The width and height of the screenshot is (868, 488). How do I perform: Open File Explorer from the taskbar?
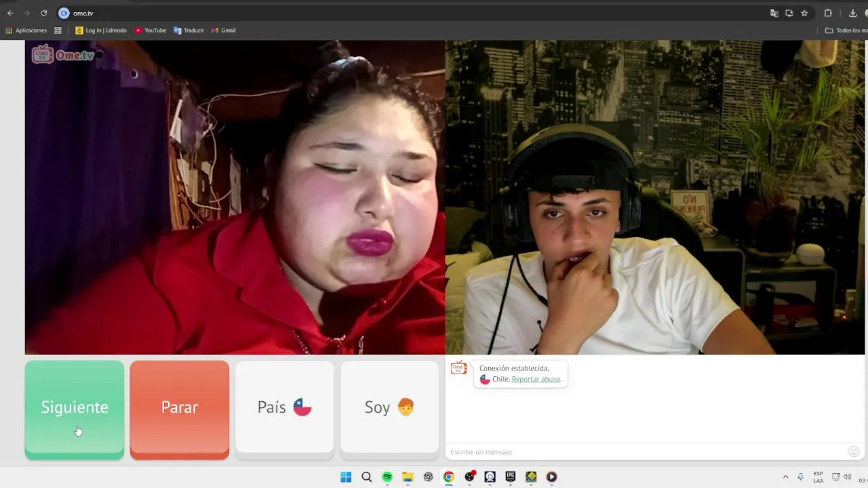point(408,477)
